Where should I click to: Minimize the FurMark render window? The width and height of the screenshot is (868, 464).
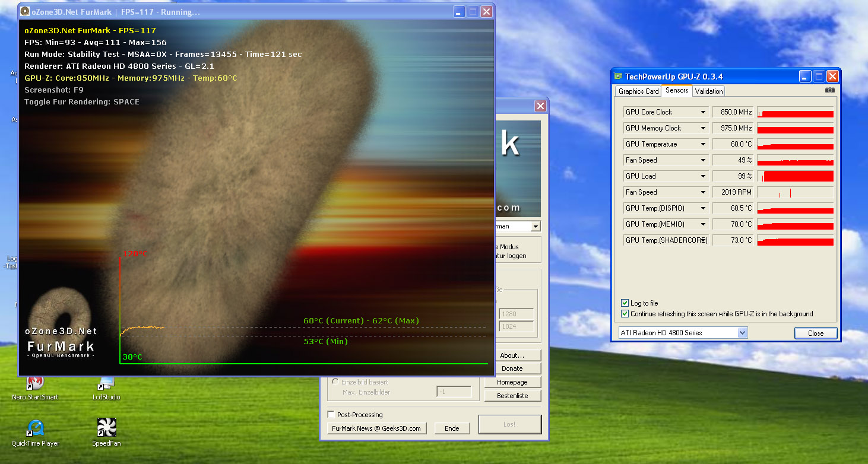(459, 11)
